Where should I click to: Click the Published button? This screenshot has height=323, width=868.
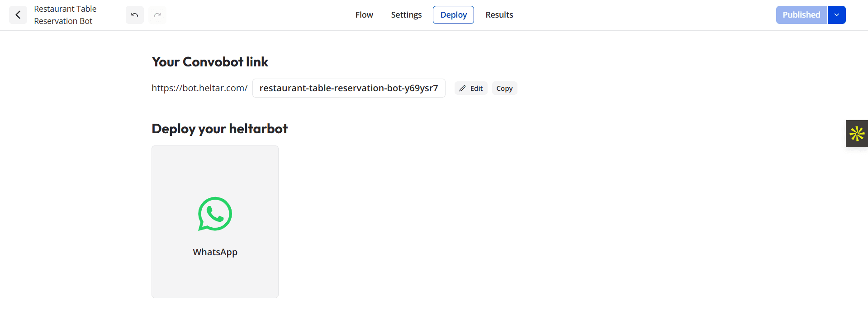pos(801,15)
